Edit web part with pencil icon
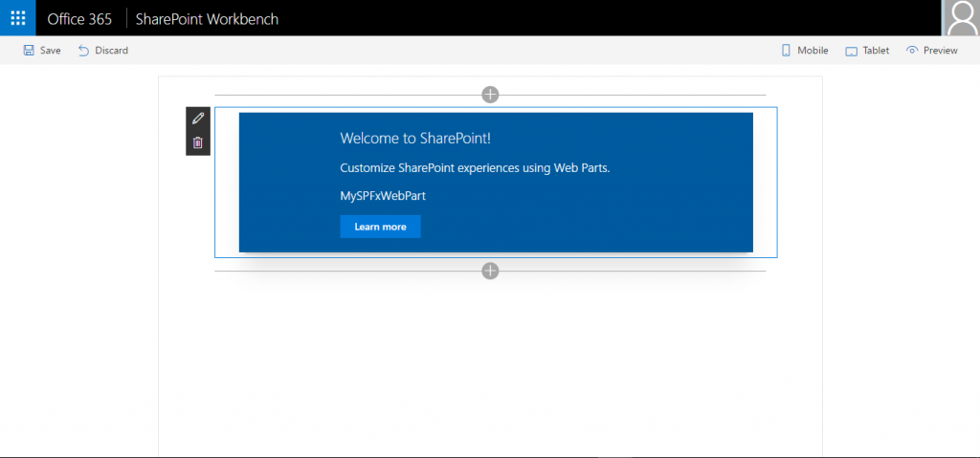Viewport: 980px width, 458px height. point(198,119)
